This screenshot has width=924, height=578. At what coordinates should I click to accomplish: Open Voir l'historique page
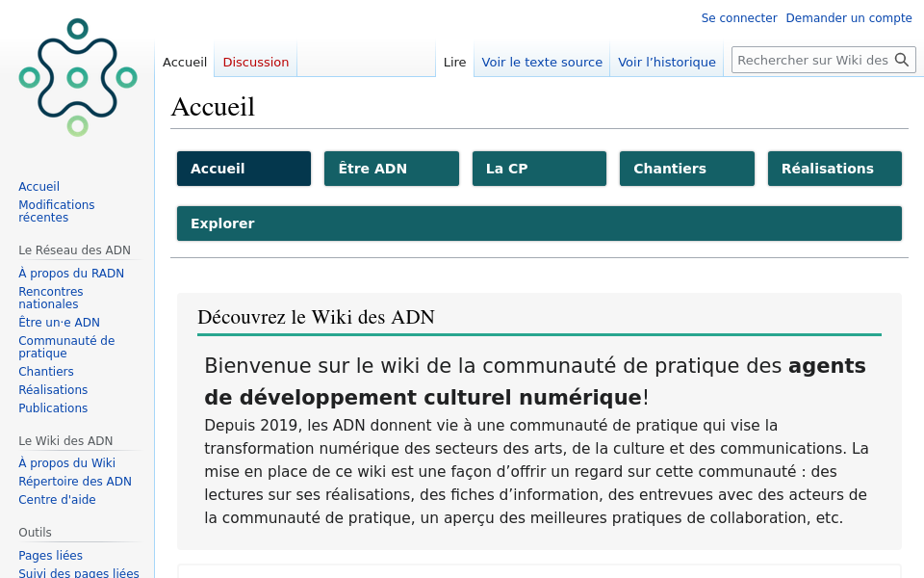point(666,62)
